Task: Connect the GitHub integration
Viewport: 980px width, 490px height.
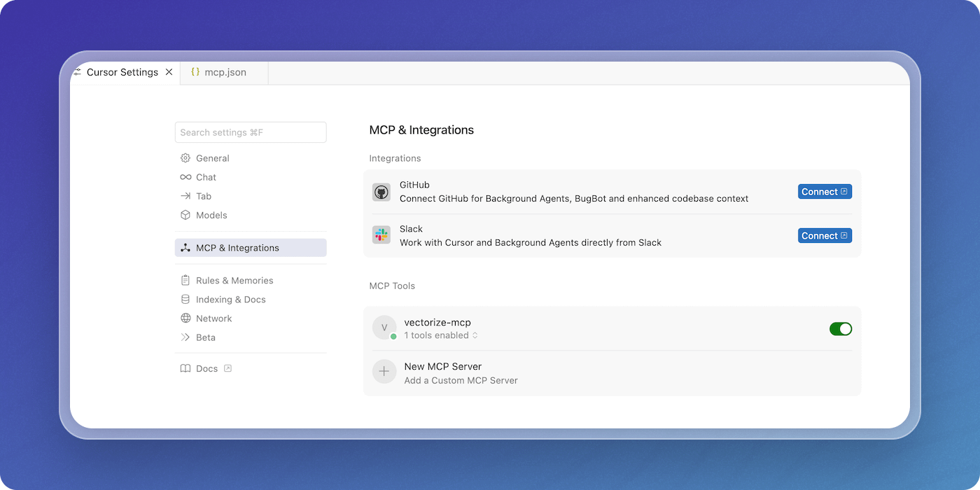Action: (825, 192)
